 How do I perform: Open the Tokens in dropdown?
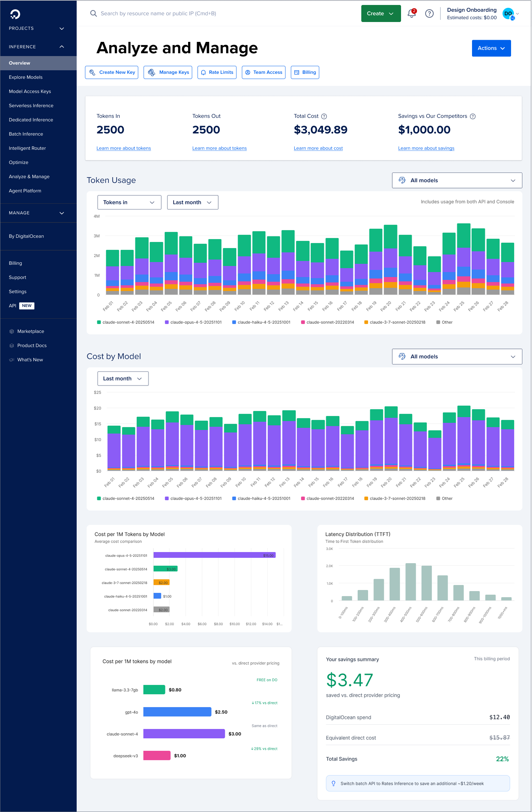tap(130, 202)
